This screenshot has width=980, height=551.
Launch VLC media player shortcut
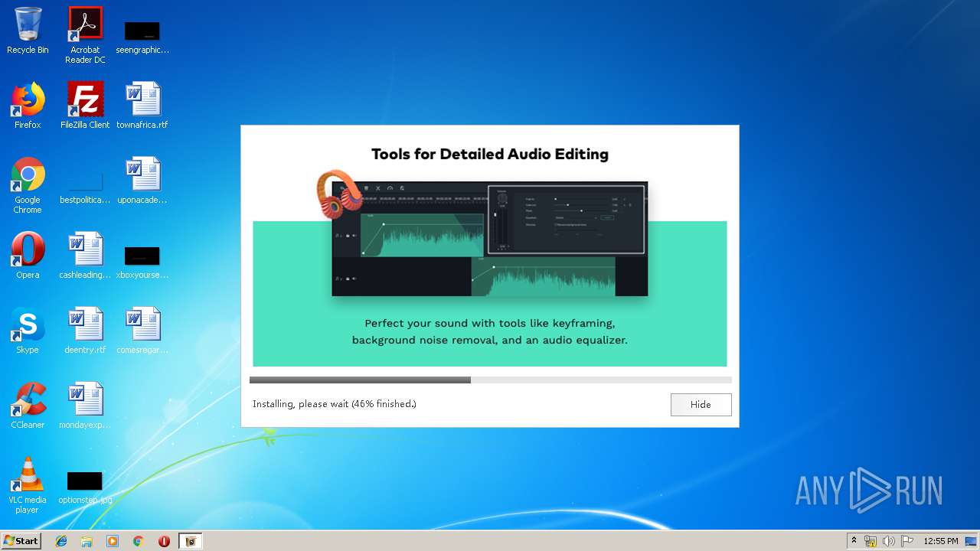28,486
